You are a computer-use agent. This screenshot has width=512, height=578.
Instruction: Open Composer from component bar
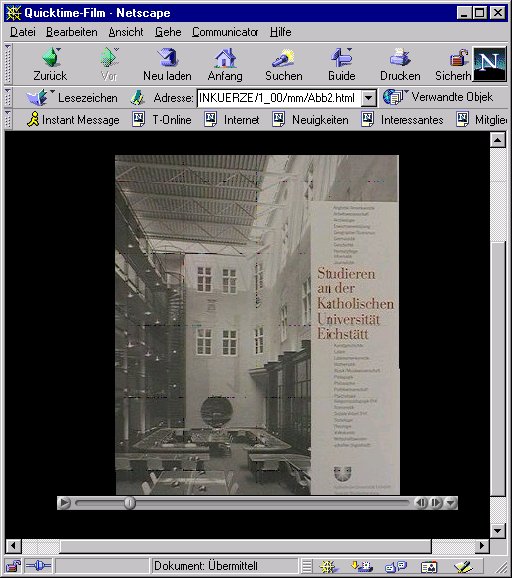tap(463, 566)
